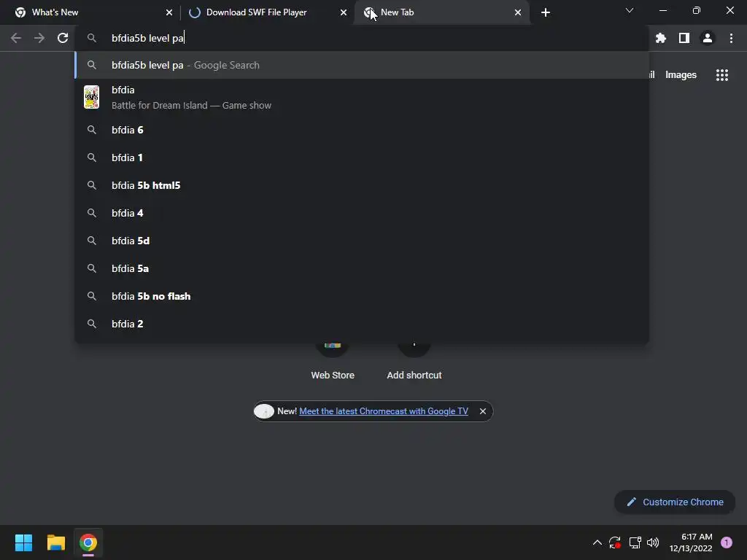Close the New Tab tab
747x560 pixels.
(518, 12)
